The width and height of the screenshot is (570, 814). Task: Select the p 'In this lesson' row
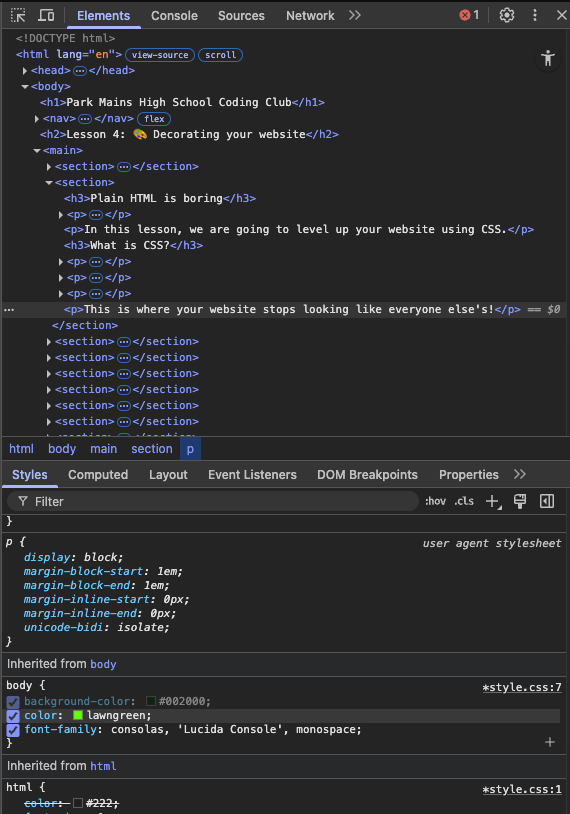coord(299,230)
